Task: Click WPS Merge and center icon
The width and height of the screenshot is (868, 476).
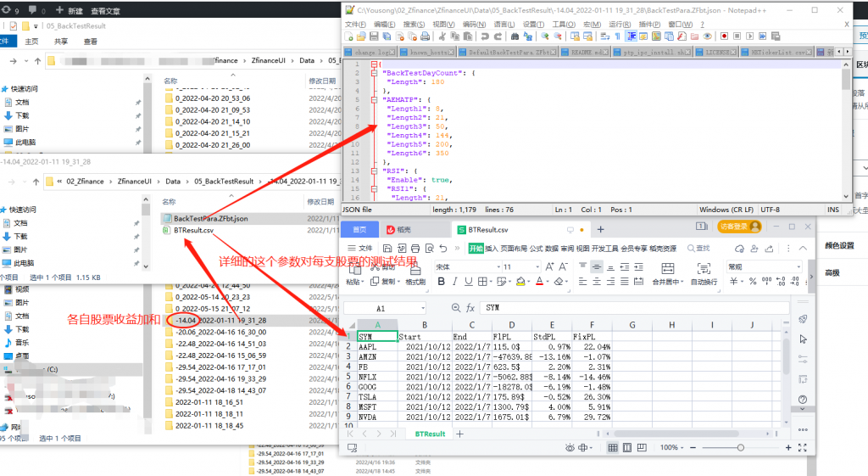Action: [668, 274]
